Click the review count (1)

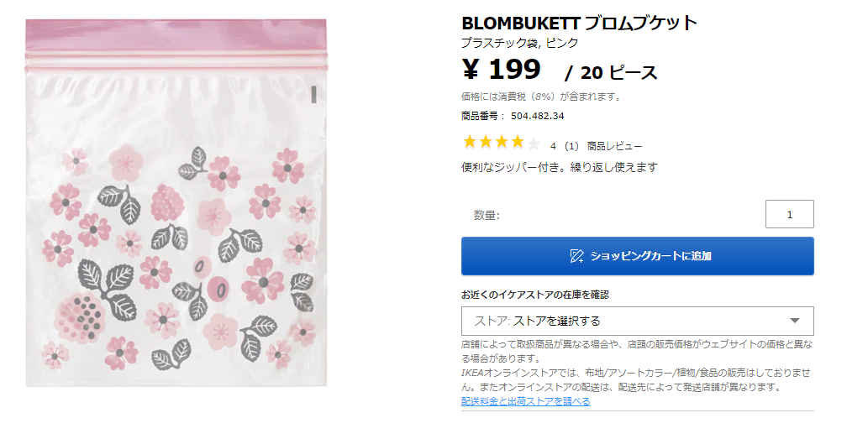[571, 146]
